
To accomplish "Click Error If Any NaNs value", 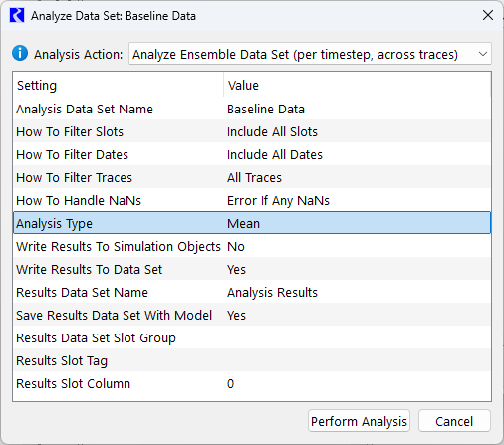I will click(358, 200).
